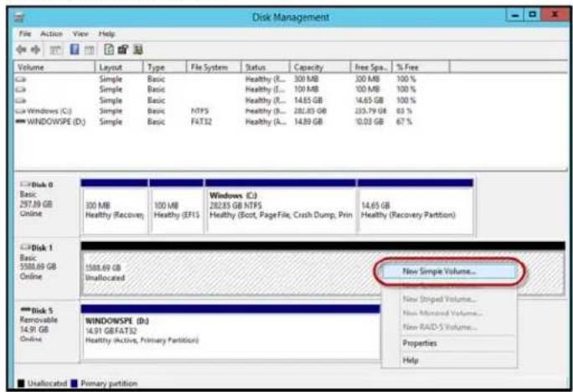The image size is (573, 392).
Task: Click the Disk Management title bar app icon
Action: pos(19,17)
